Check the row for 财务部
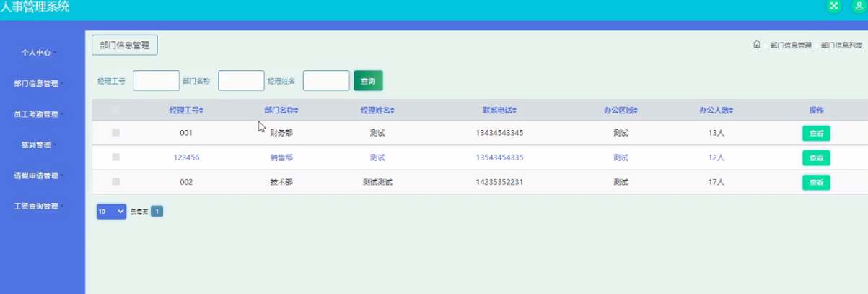This screenshot has height=294, width=868. tap(115, 133)
